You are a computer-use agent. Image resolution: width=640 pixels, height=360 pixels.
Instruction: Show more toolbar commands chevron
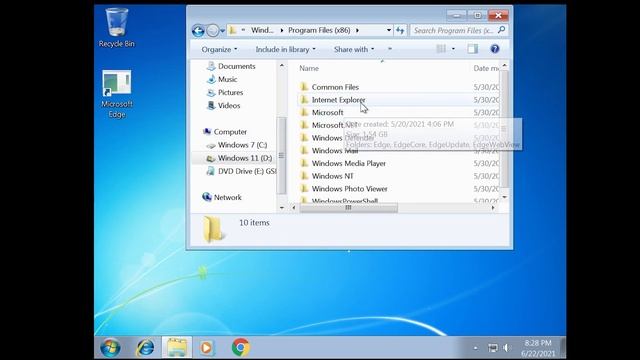coord(390,49)
